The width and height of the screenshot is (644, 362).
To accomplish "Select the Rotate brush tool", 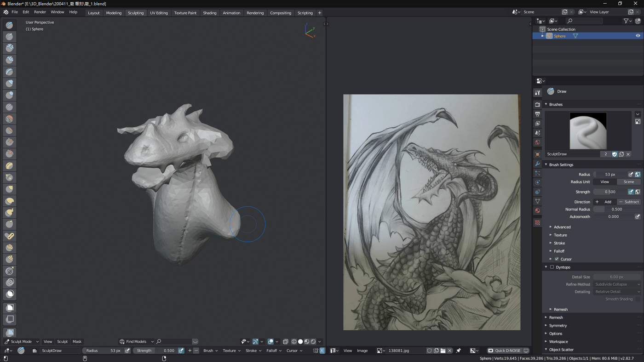I will [10, 259].
